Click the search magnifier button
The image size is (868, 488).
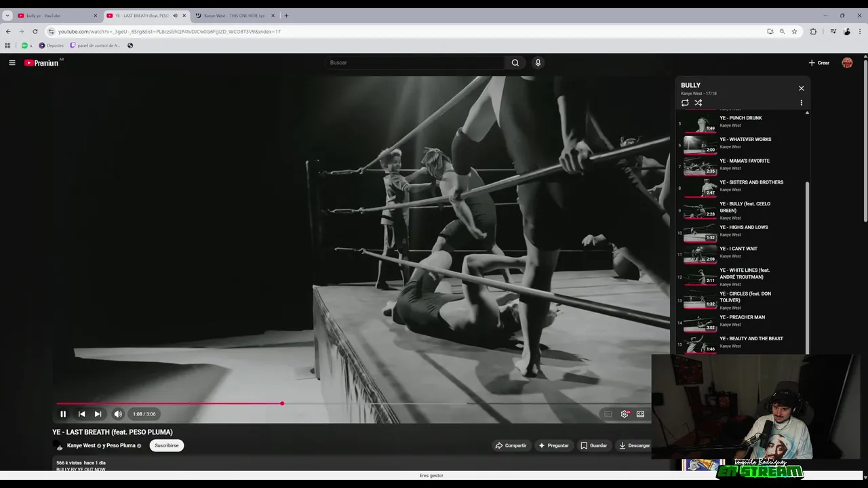[515, 62]
